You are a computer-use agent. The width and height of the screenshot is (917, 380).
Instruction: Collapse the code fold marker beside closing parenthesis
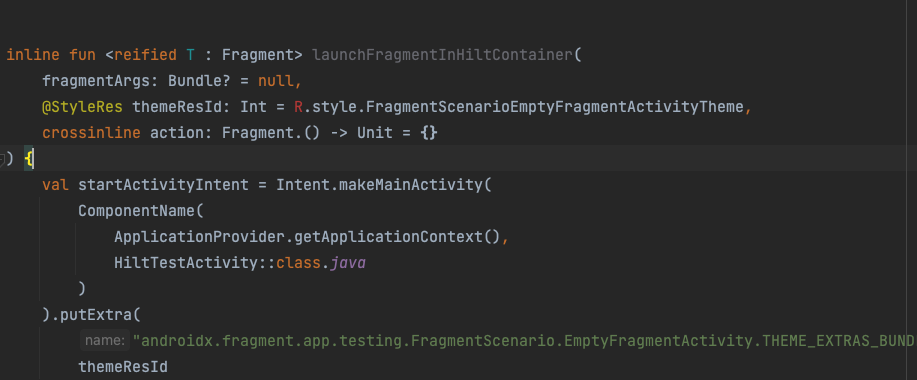2,158
